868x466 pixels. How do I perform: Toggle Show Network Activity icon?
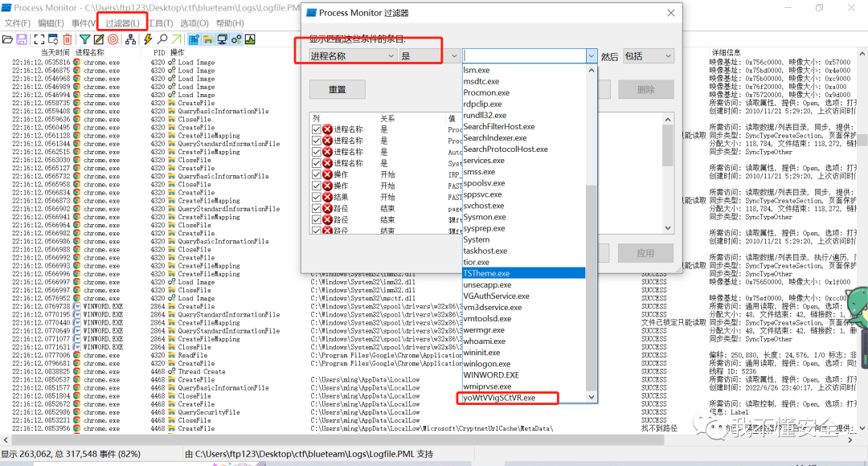(x=222, y=39)
